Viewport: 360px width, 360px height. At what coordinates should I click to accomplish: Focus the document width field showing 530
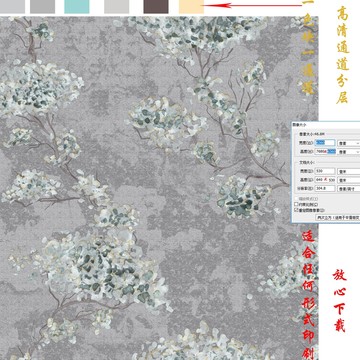(325, 171)
